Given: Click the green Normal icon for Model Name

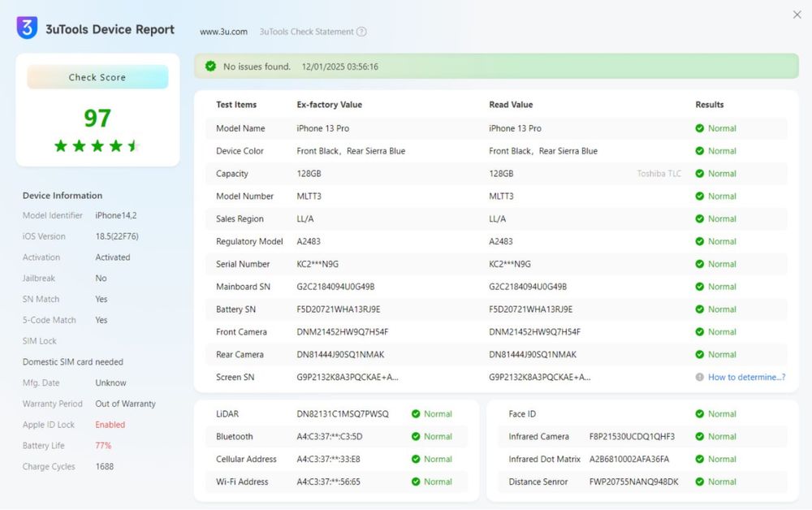Looking at the screenshot, I should pyautogui.click(x=699, y=128).
